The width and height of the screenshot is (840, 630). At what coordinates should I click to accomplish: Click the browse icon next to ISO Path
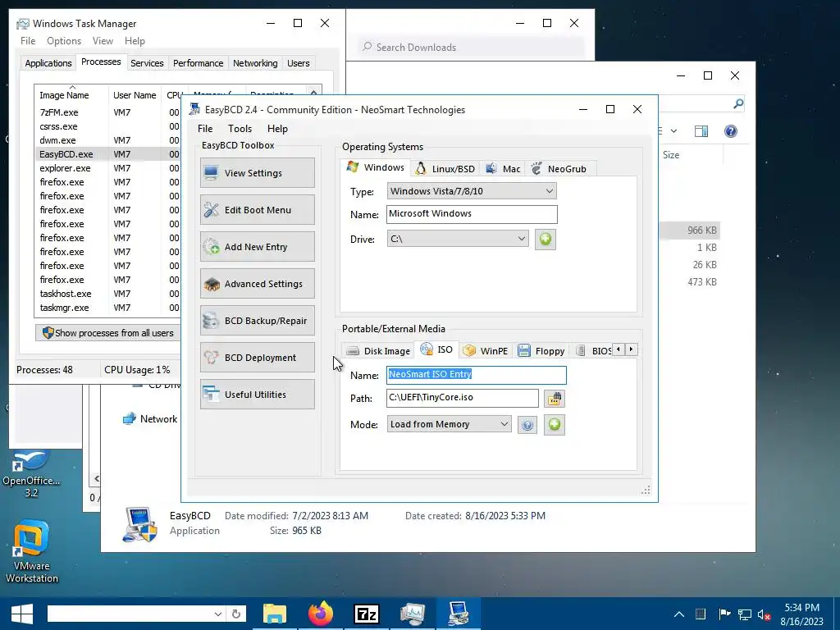pyautogui.click(x=555, y=399)
